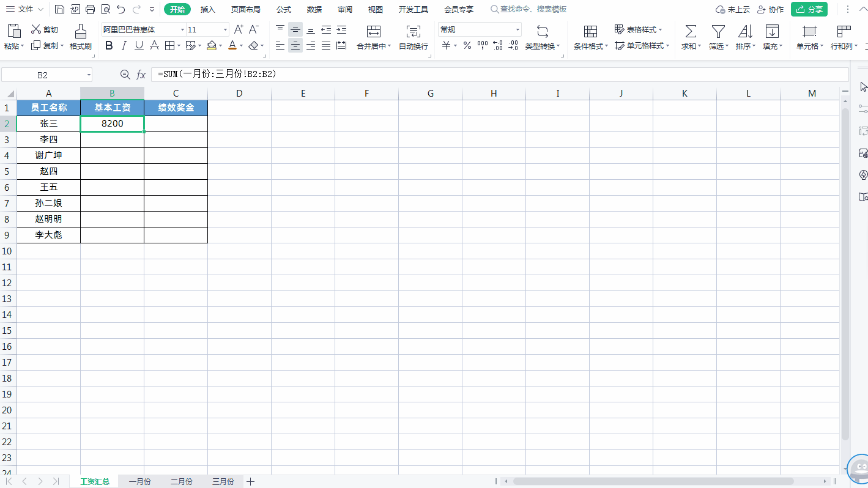Click the Type Conversion (类型转换) button
868x488 pixels.
pos(543,37)
